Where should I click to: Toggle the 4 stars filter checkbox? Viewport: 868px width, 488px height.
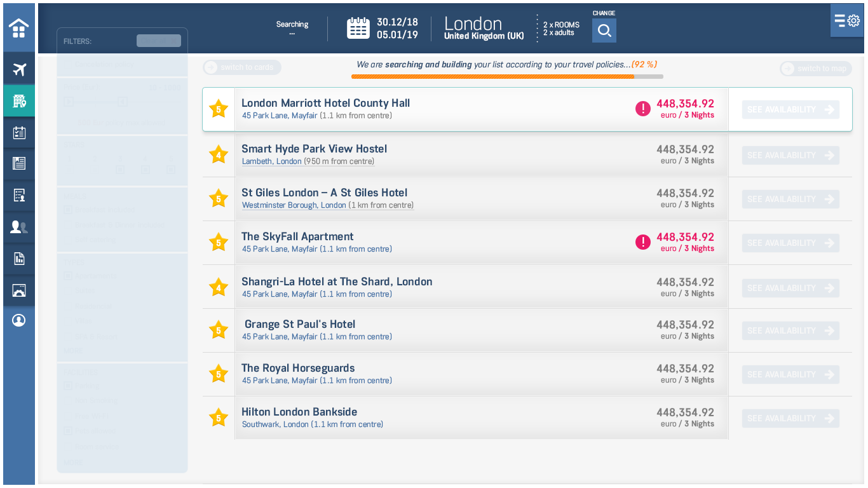(x=146, y=170)
